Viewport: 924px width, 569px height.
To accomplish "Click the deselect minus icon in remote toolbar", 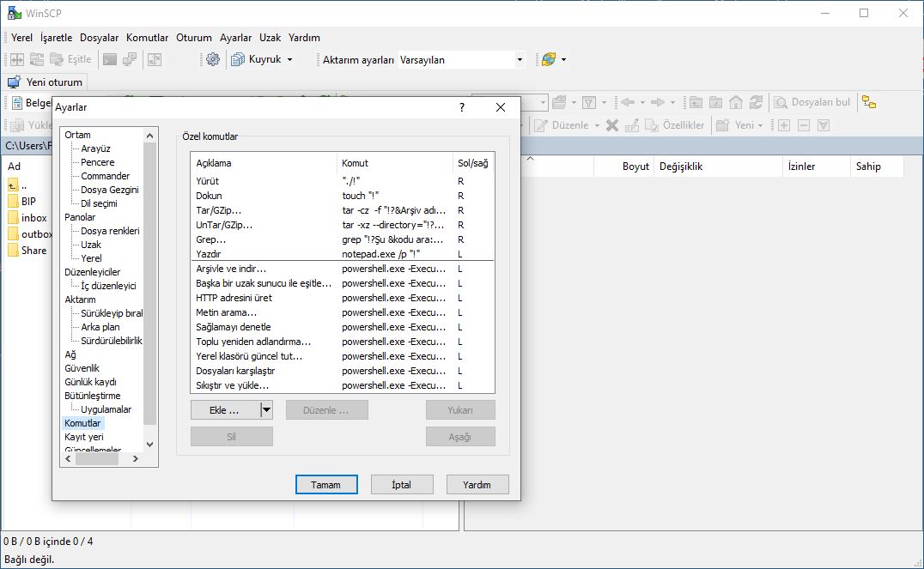I will tap(804, 125).
